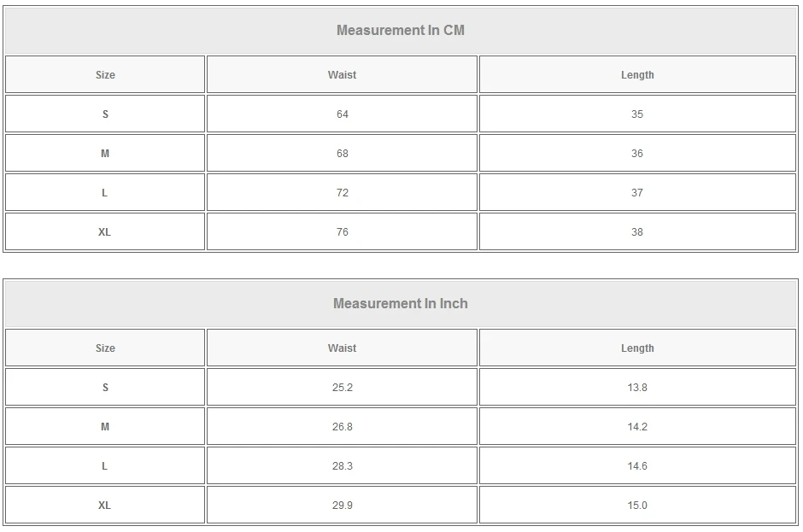803x532 pixels.
Task: Select the waist value 76 cell
Action: click(x=342, y=232)
